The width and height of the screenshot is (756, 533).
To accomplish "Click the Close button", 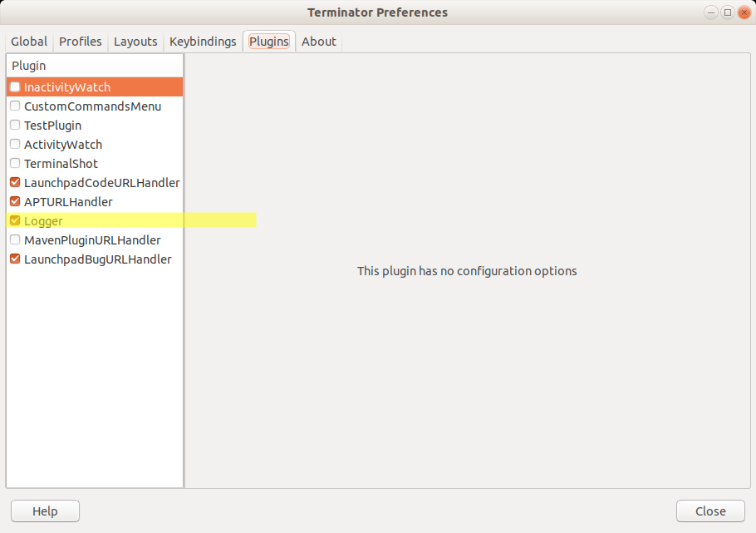I will click(x=710, y=511).
